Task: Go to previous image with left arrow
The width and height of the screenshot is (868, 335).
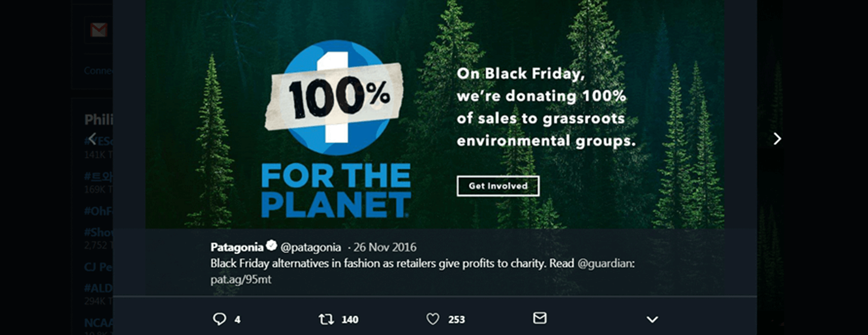Action: point(92,139)
